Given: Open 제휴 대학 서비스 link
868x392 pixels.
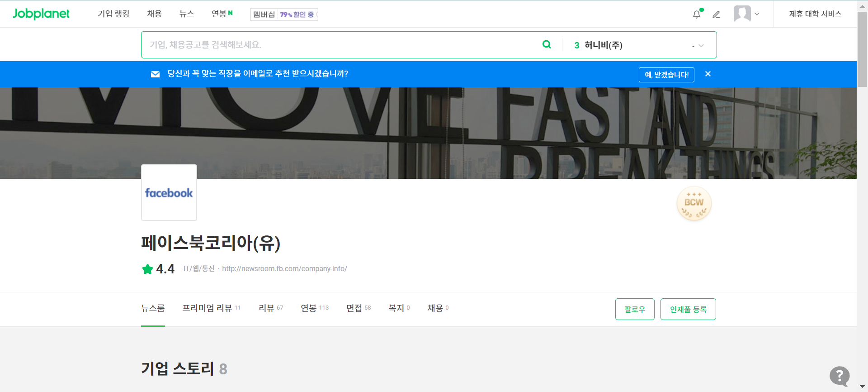Looking at the screenshot, I should (x=815, y=14).
